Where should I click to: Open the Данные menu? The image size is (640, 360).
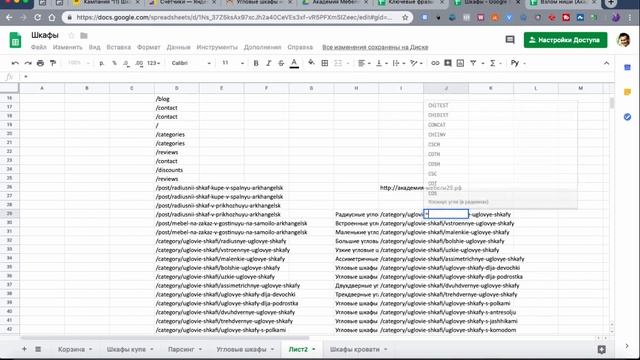point(178,47)
